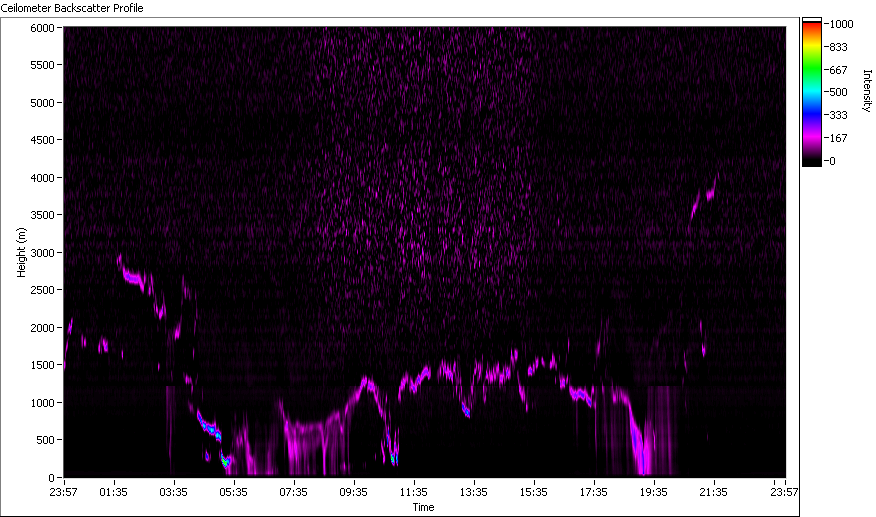The image size is (876, 517).
Task: Click the 1000 value on height axis
Action: click(x=42, y=403)
